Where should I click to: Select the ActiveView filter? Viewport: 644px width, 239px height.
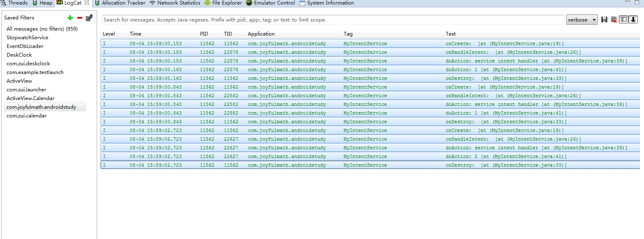coord(19,81)
